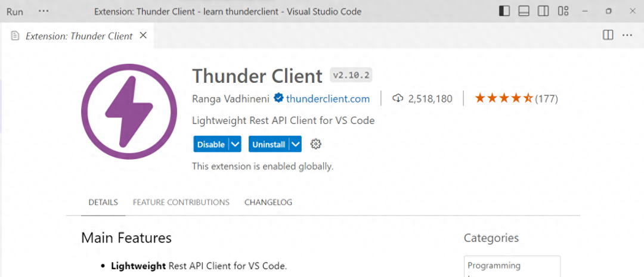This screenshot has height=277, width=644.
Task: Toggle the primary side bar layout icon
Action: coord(504,11)
